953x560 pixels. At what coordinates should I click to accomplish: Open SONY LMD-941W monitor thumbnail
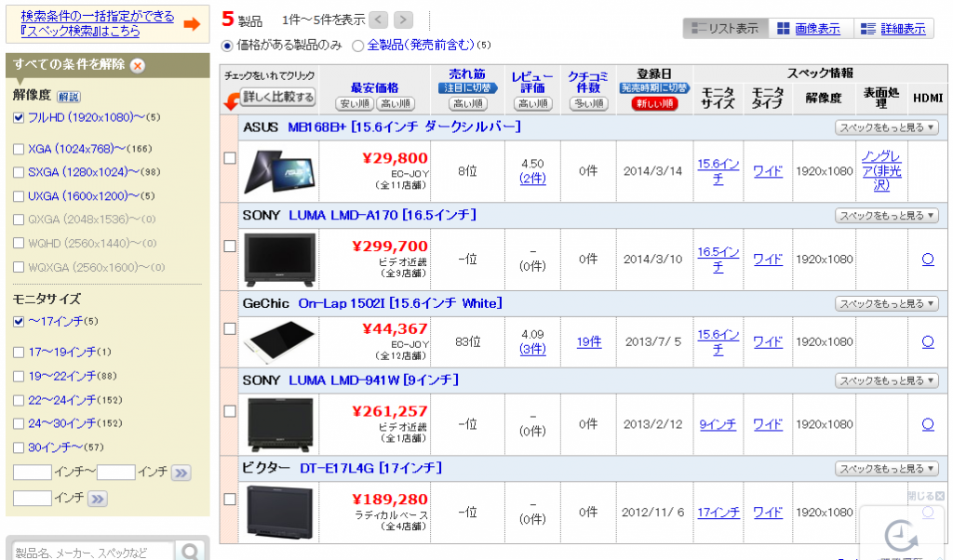click(279, 424)
